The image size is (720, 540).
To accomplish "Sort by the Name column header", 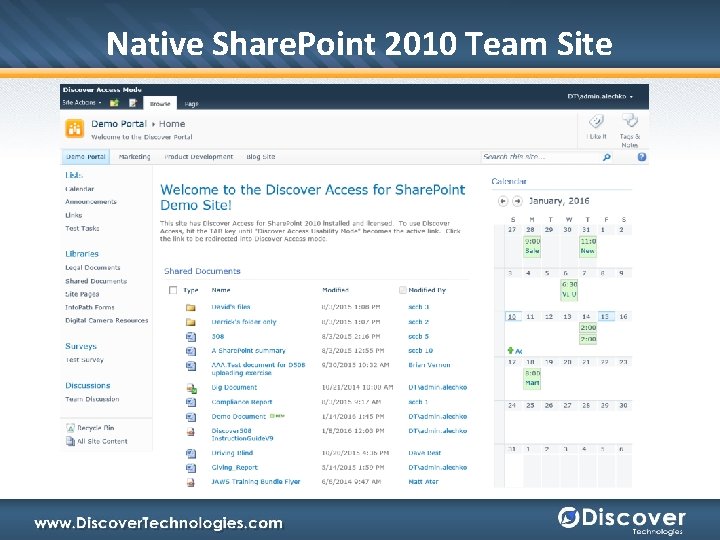I will click(221, 290).
